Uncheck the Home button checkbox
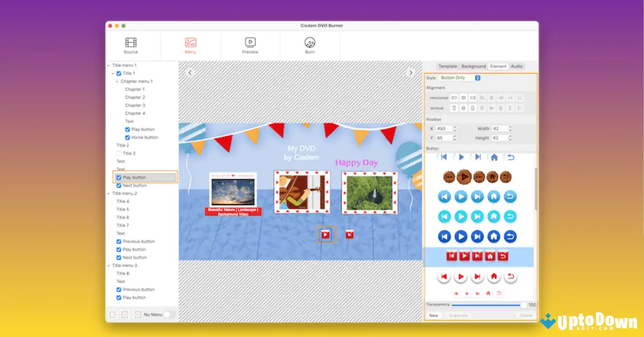Image resolution: width=644 pixels, height=337 pixels. click(x=127, y=137)
